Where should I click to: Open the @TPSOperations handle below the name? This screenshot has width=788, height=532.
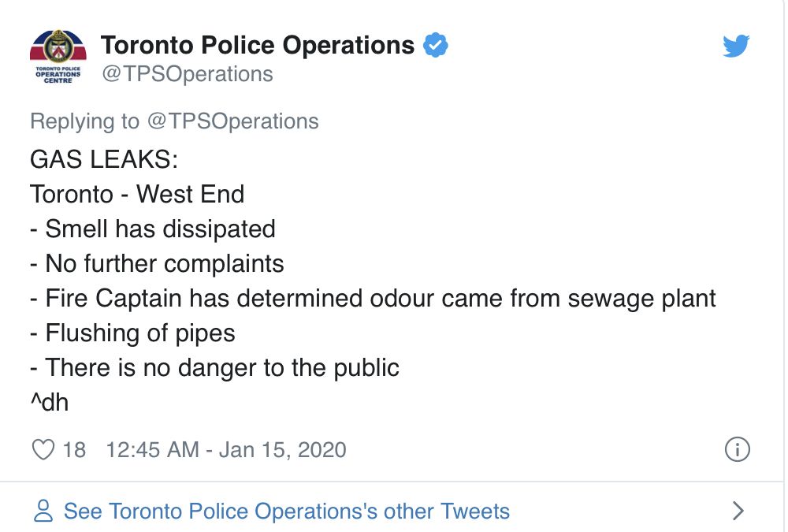(x=188, y=74)
